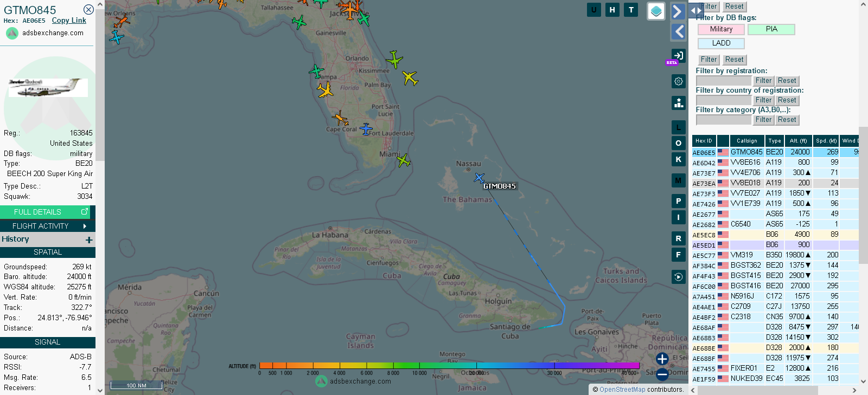
Task: Click Filter beside the registration field
Action: point(763,81)
